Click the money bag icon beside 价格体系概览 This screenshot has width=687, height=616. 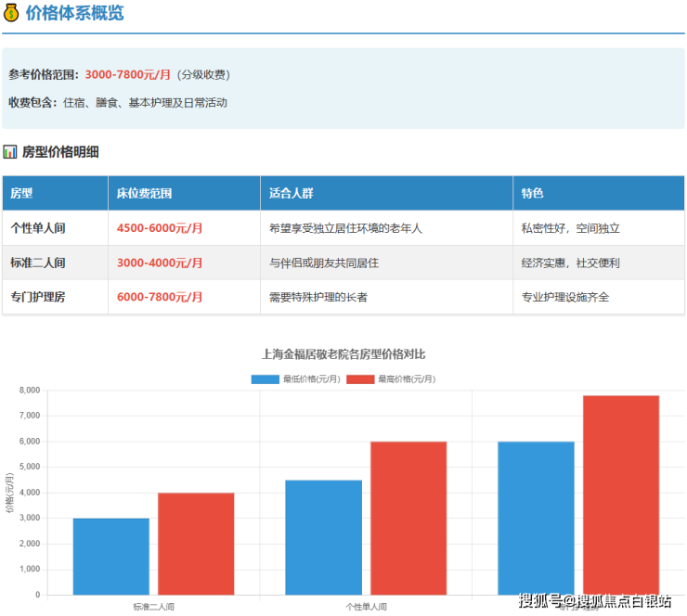[x=11, y=14]
